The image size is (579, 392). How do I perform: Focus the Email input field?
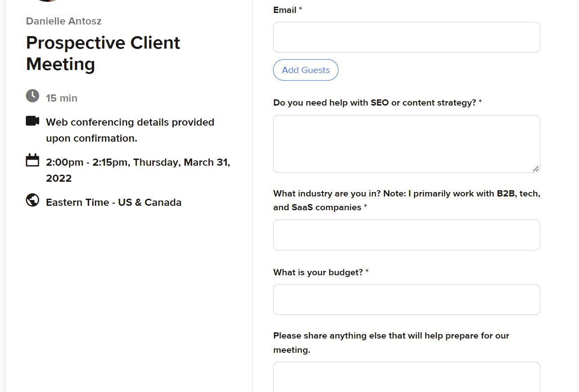point(407,37)
